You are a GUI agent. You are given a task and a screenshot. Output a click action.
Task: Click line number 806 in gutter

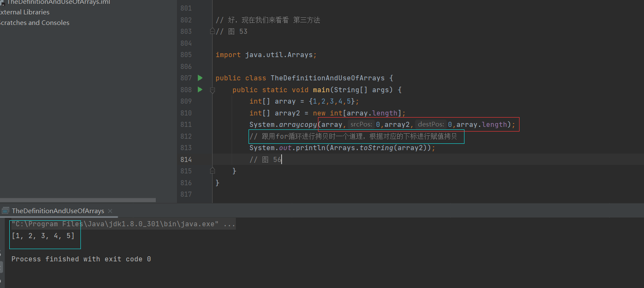[x=186, y=66]
